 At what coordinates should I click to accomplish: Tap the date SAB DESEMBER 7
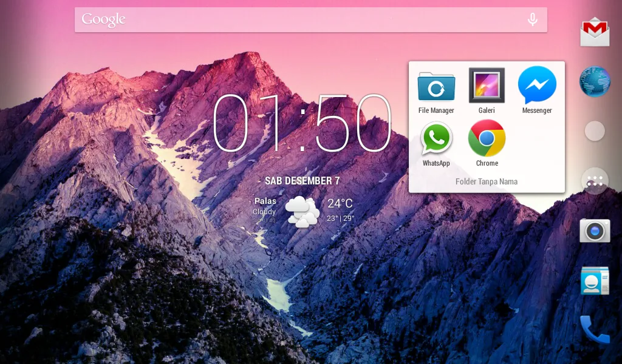coord(302,181)
